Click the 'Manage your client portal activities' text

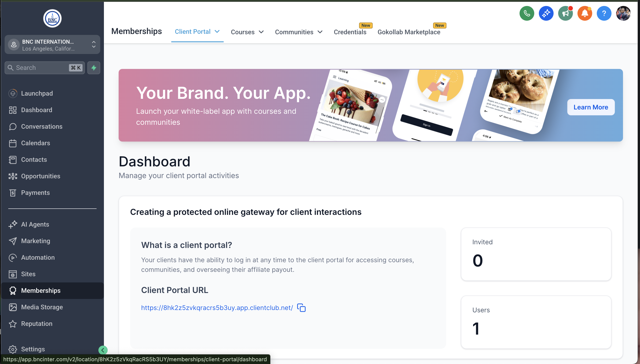(x=179, y=176)
